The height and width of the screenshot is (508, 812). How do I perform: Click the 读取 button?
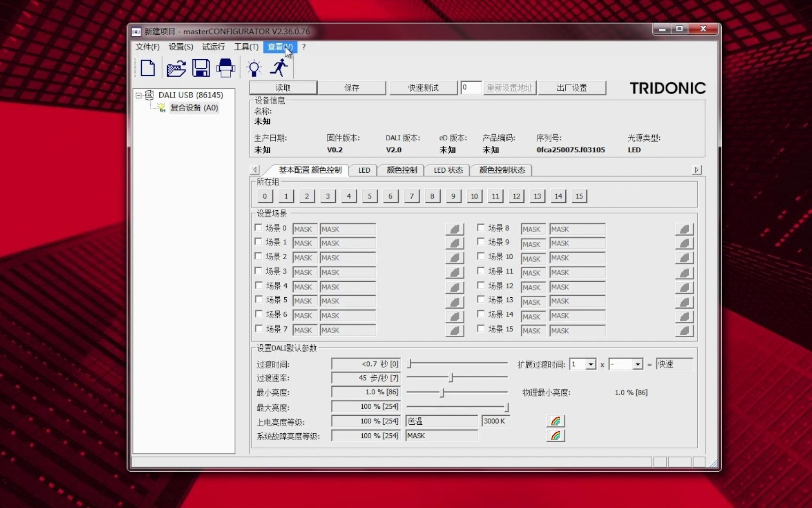283,88
